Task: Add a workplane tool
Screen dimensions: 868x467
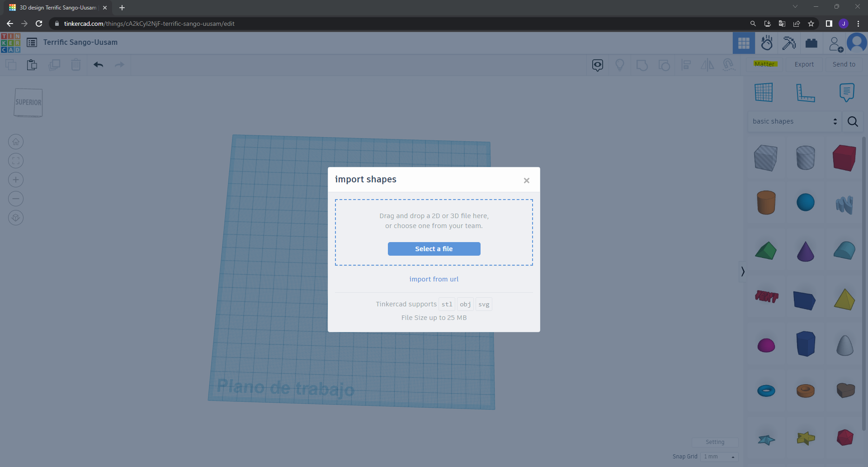Action: pos(764,92)
